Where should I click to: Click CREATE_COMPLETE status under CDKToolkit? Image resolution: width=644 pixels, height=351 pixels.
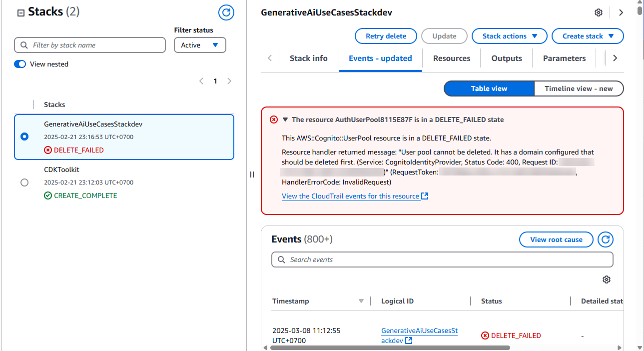[x=80, y=195]
